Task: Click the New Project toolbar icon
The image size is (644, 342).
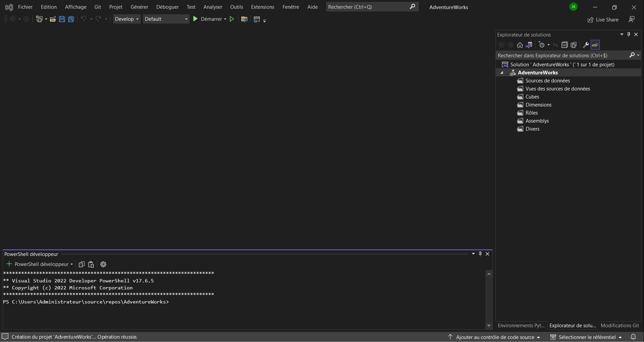Action: 40,19
